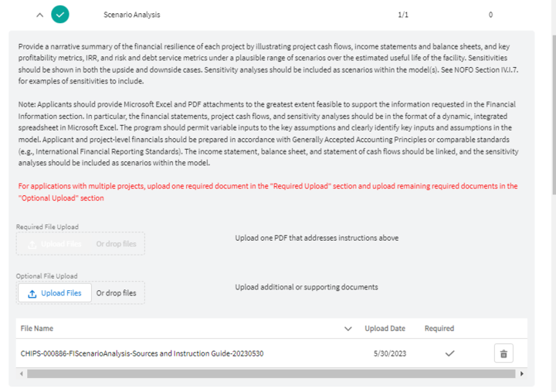Click the Required checkmark in file row
The width and height of the screenshot is (556, 392).
pyautogui.click(x=450, y=353)
